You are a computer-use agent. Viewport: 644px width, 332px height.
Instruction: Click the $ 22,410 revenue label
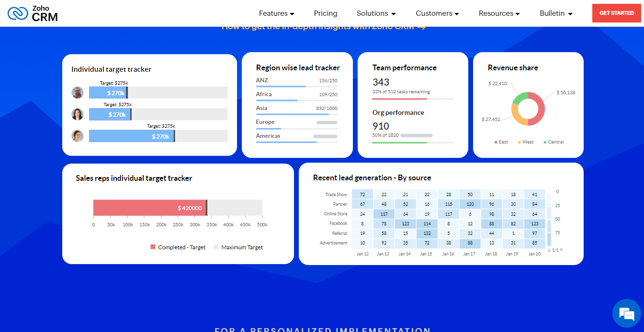[x=497, y=84]
